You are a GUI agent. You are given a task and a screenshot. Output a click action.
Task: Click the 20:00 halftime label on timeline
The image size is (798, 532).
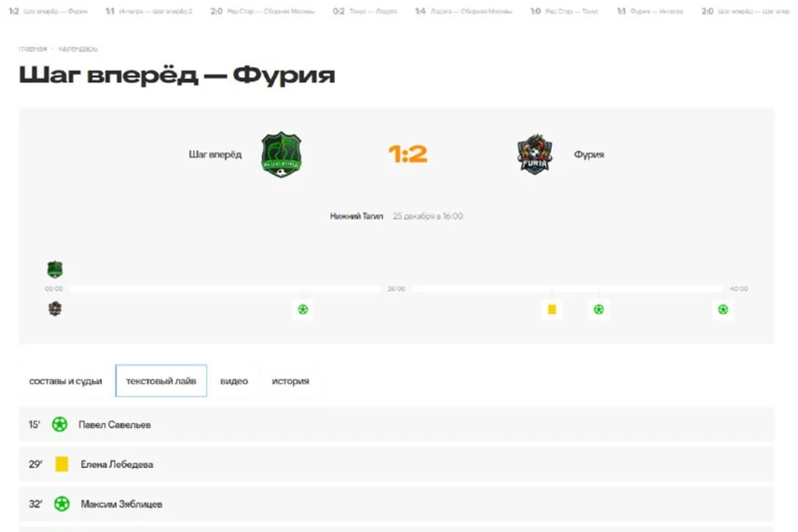tap(397, 289)
